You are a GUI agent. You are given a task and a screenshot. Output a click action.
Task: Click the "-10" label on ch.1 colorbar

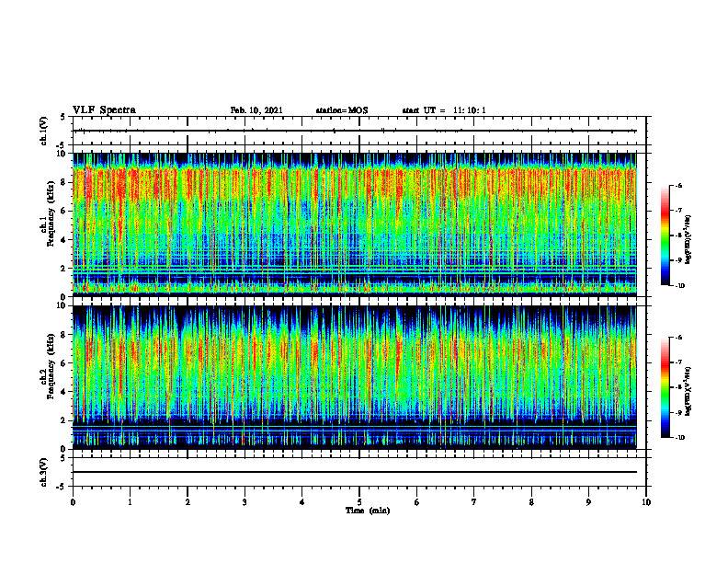coord(680,286)
